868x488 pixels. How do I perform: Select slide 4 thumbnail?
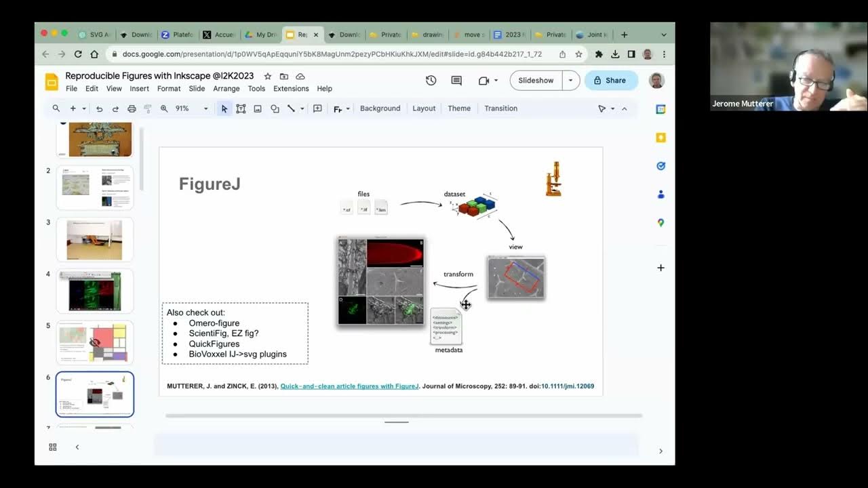[95, 291]
